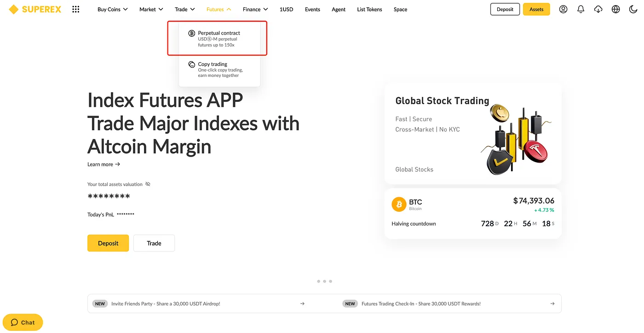Click the NEW badge on Invite Friends
644x333 pixels.
pyautogui.click(x=100, y=304)
